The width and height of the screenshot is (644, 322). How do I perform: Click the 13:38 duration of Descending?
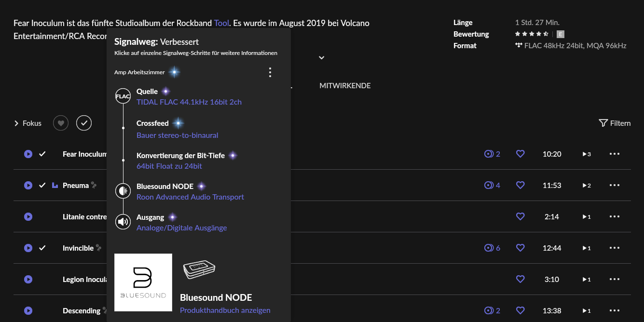552,311
